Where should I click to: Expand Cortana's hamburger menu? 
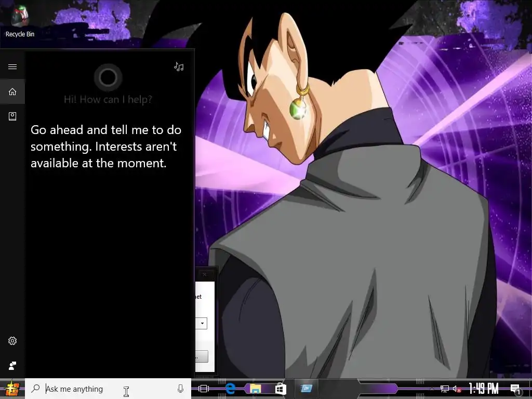(12, 66)
